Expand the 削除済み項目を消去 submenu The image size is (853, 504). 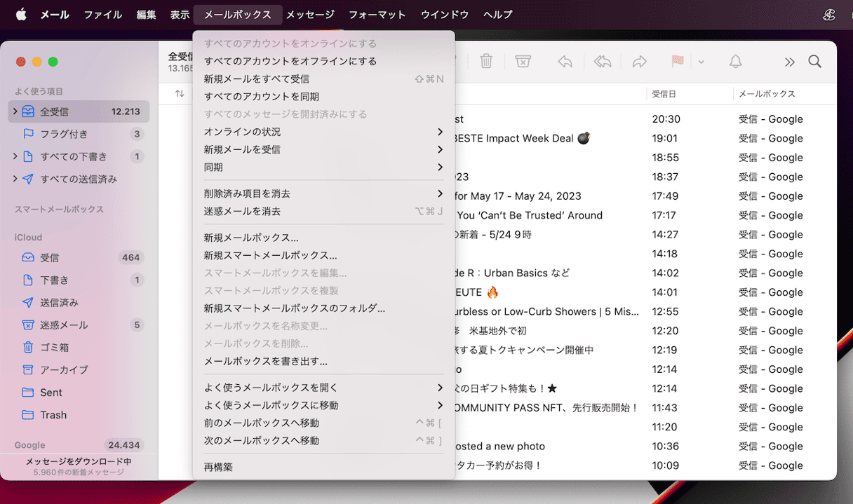click(323, 193)
